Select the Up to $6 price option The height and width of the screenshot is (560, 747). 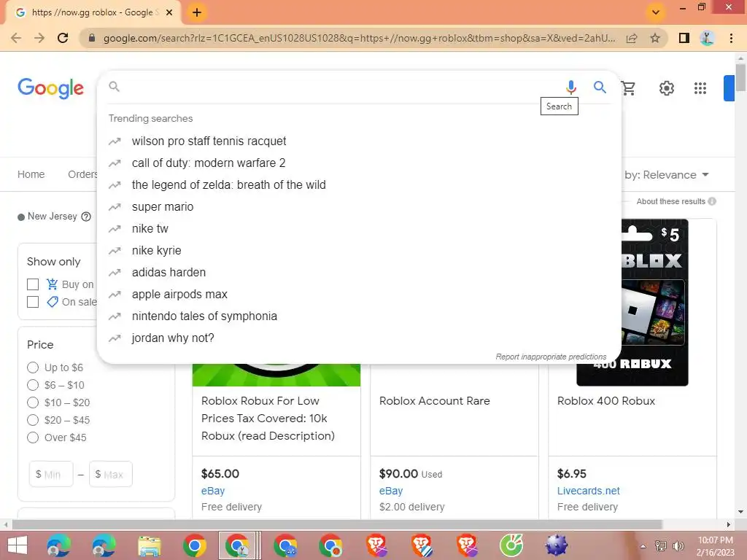click(x=33, y=367)
